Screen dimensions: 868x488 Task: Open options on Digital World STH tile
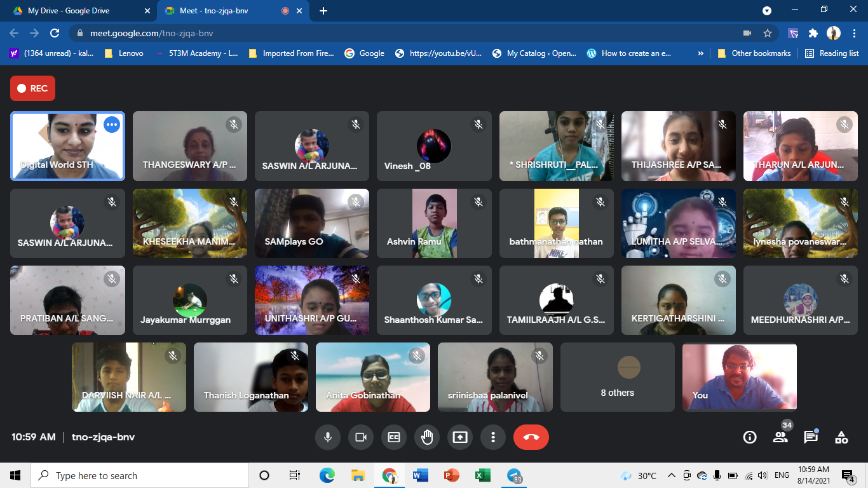pyautogui.click(x=112, y=125)
